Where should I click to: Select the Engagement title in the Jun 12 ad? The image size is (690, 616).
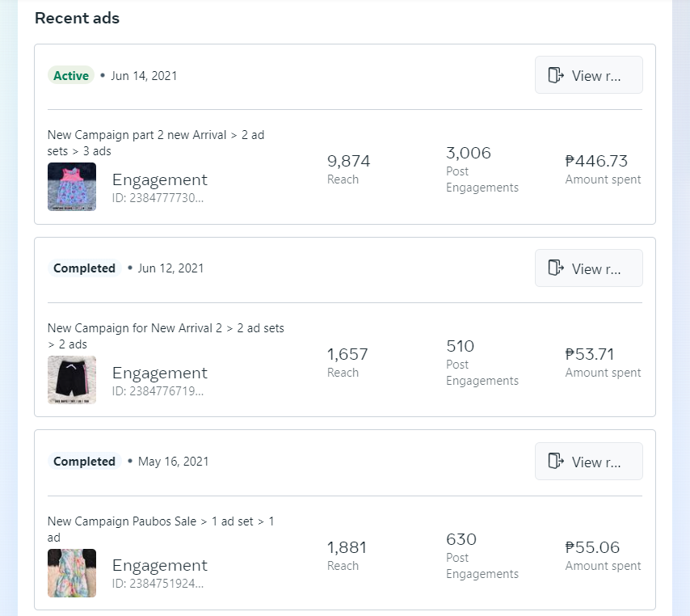(159, 373)
